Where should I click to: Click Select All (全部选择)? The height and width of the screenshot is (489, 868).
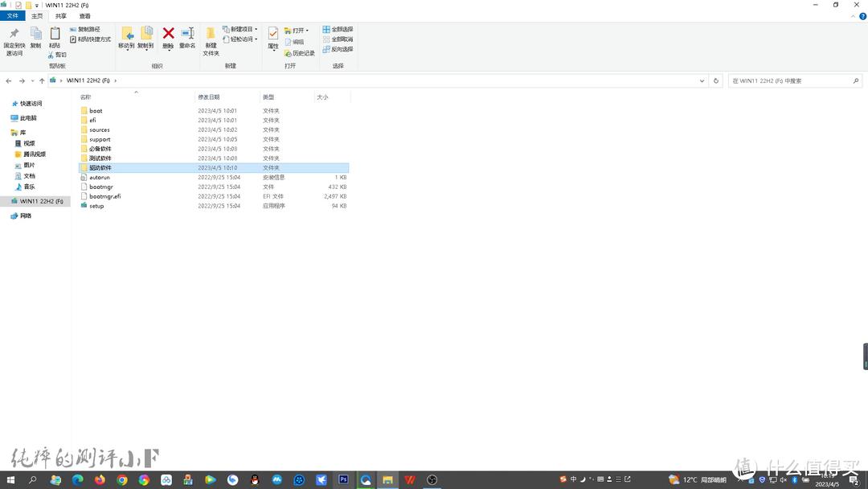click(338, 29)
